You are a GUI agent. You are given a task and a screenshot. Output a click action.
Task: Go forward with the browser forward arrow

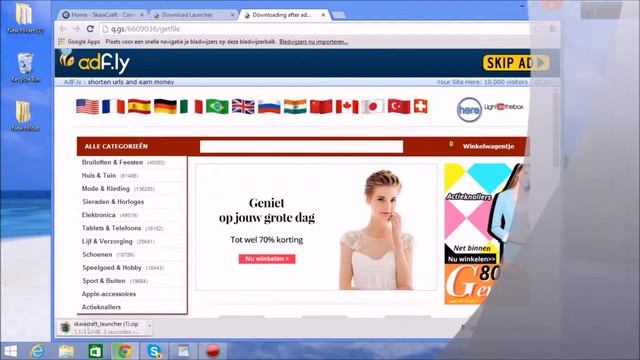click(x=76, y=29)
